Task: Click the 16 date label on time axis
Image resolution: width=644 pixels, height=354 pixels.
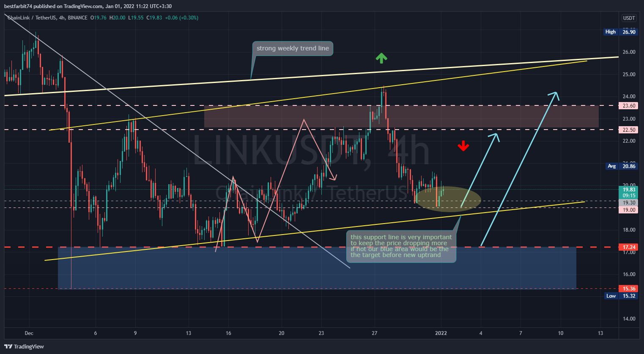Action: point(228,333)
